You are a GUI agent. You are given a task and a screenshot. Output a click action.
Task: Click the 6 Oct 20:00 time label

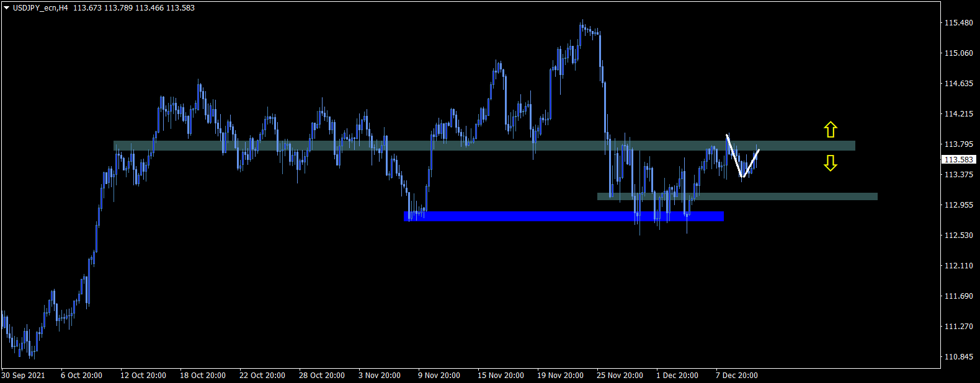[x=81, y=376]
